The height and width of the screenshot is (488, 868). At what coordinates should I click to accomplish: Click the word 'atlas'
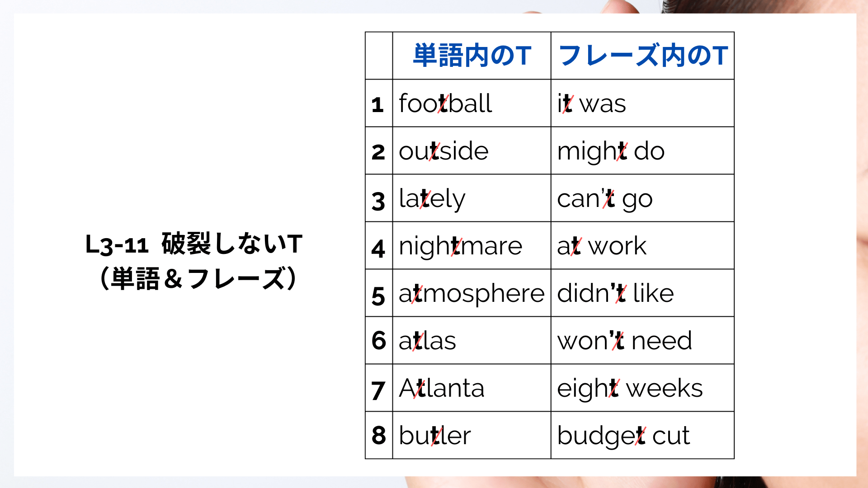[427, 341]
